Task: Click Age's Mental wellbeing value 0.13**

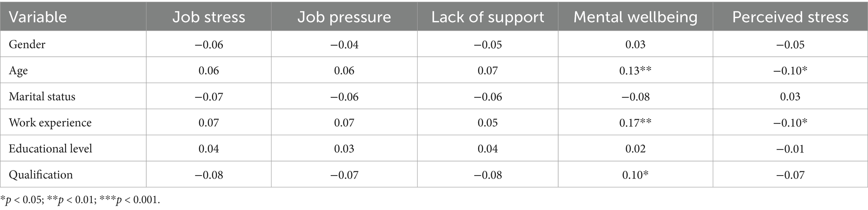Action: pos(635,71)
